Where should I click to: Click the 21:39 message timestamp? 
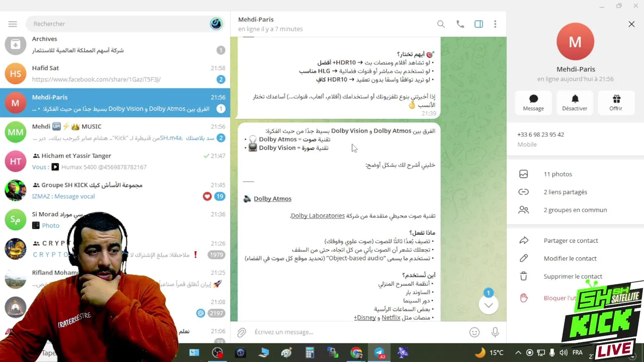[429, 114]
